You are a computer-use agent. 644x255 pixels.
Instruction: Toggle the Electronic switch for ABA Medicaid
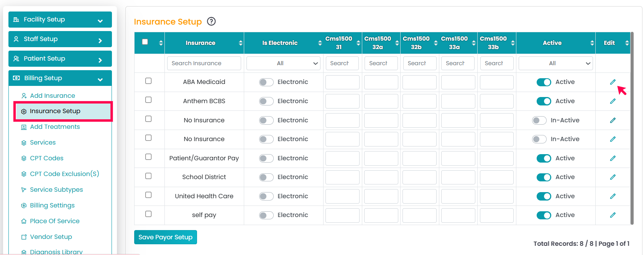[x=266, y=82]
